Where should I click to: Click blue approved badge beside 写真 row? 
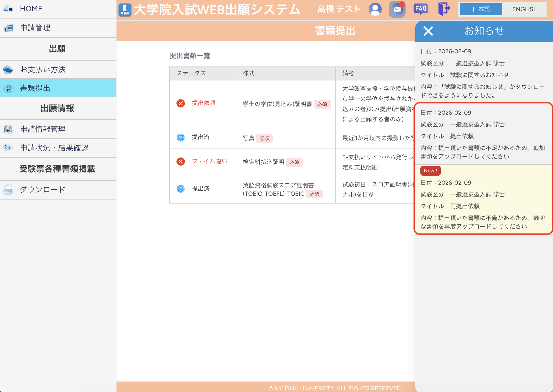181,138
